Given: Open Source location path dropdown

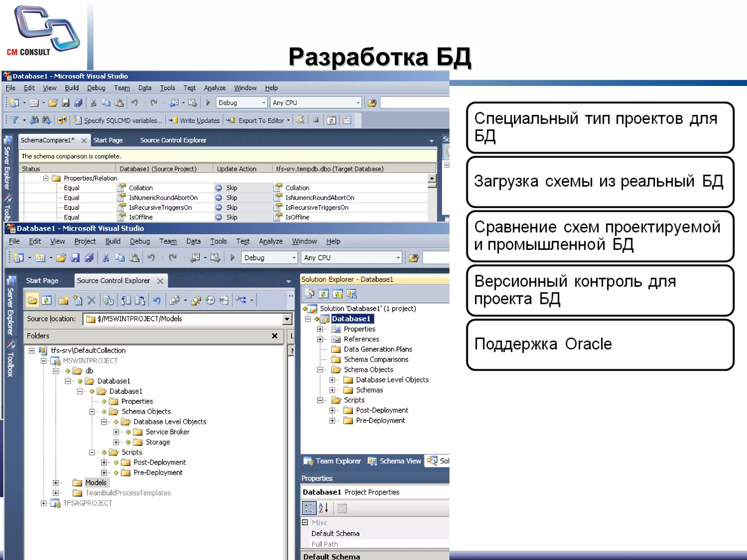Looking at the screenshot, I should [287, 319].
